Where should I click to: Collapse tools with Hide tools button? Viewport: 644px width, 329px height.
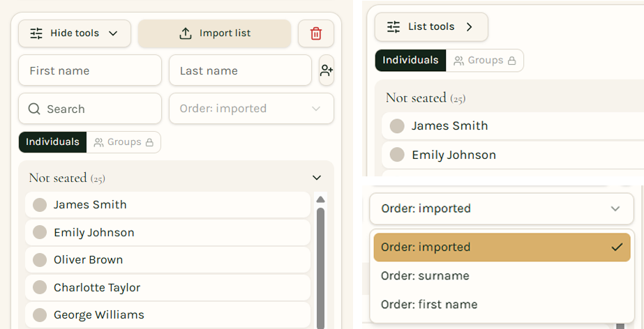[75, 33]
